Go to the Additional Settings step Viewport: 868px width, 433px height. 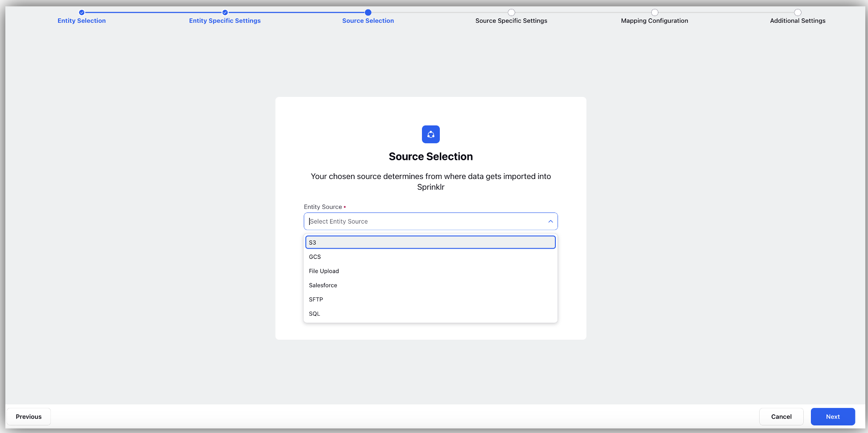click(798, 21)
